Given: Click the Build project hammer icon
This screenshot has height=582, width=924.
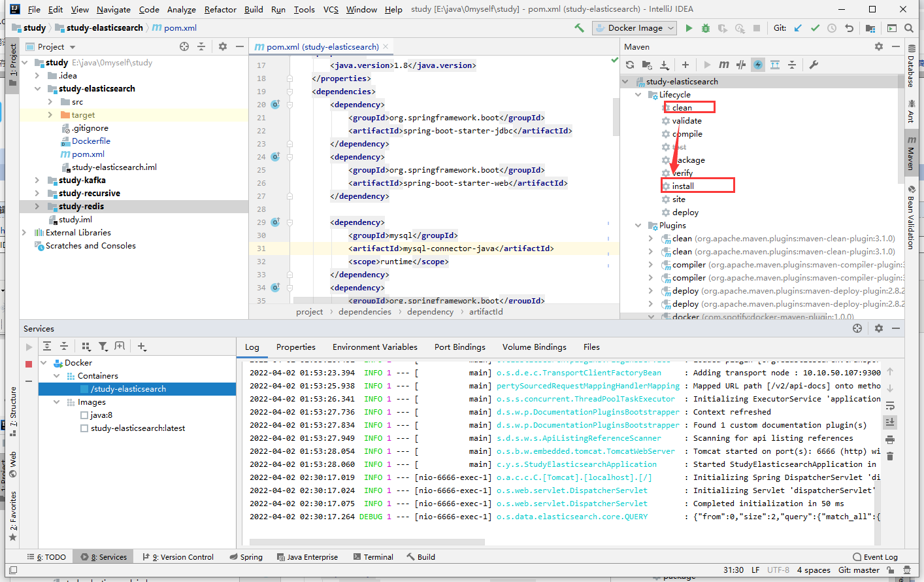Looking at the screenshot, I should pyautogui.click(x=579, y=28).
